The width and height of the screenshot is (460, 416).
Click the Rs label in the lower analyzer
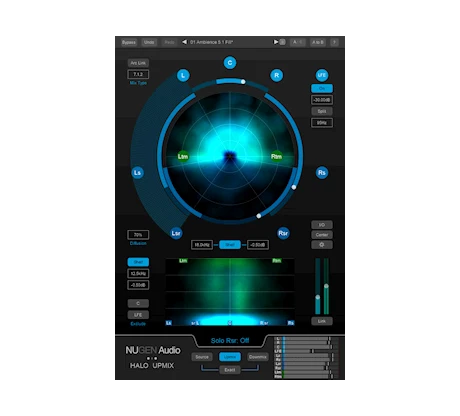tap(291, 323)
